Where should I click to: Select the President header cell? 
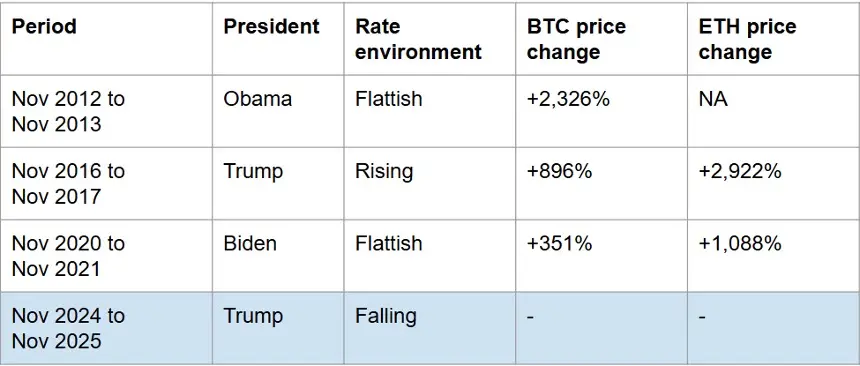click(x=278, y=38)
